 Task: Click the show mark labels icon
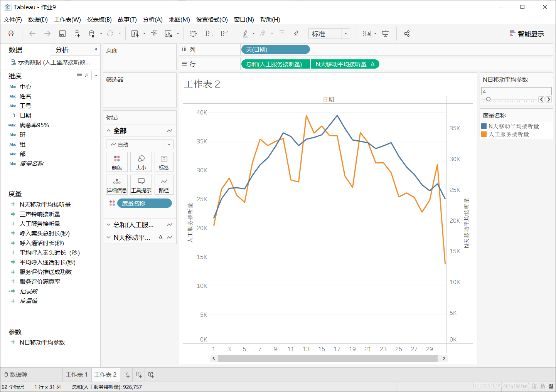click(x=282, y=34)
